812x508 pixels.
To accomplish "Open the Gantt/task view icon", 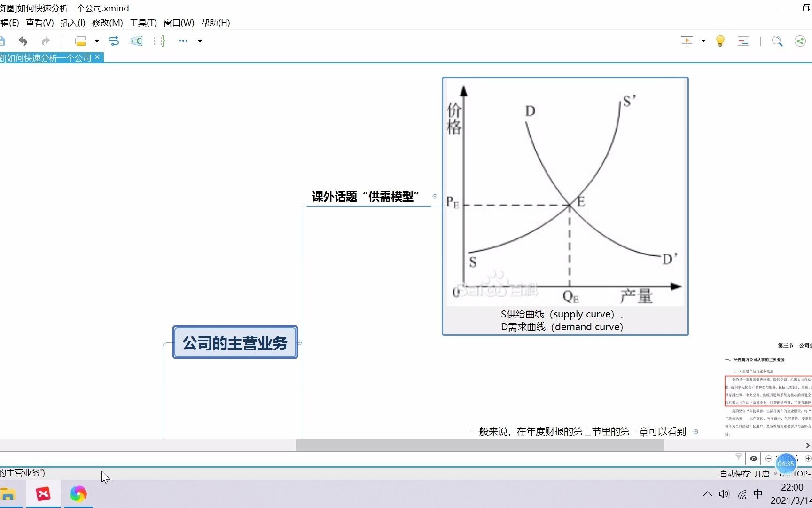I will [743, 41].
